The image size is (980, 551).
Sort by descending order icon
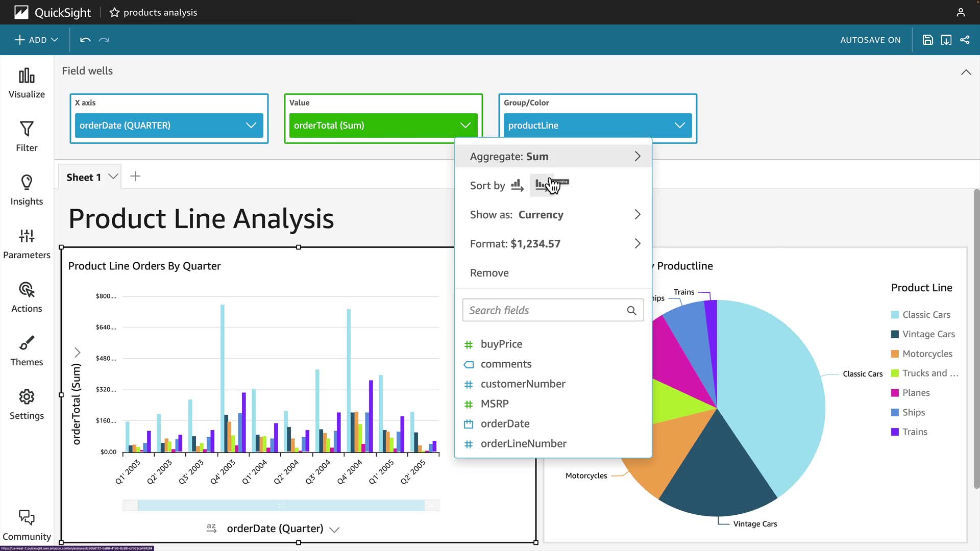click(541, 185)
